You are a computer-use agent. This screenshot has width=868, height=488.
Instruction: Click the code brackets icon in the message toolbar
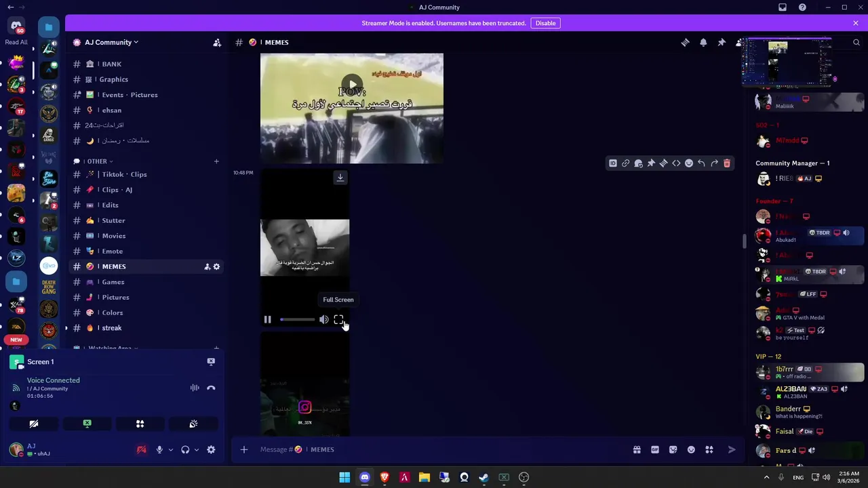pyautogui.click(x=676, y=163)
